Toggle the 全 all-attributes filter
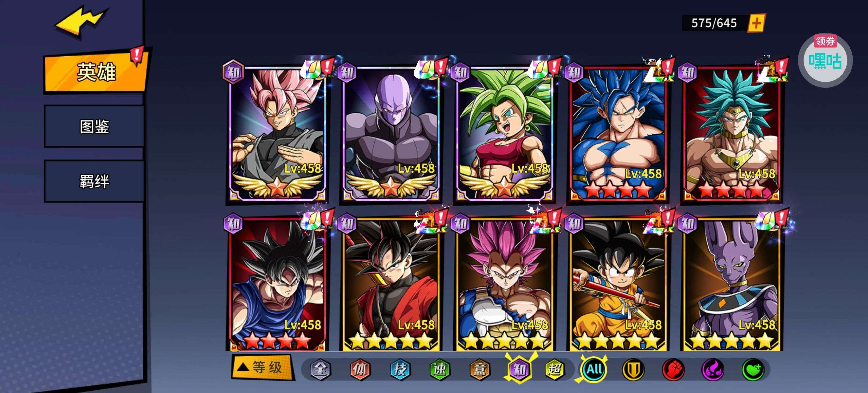The width and height of the screenshot is (868, 393). (x=320, y=369)
